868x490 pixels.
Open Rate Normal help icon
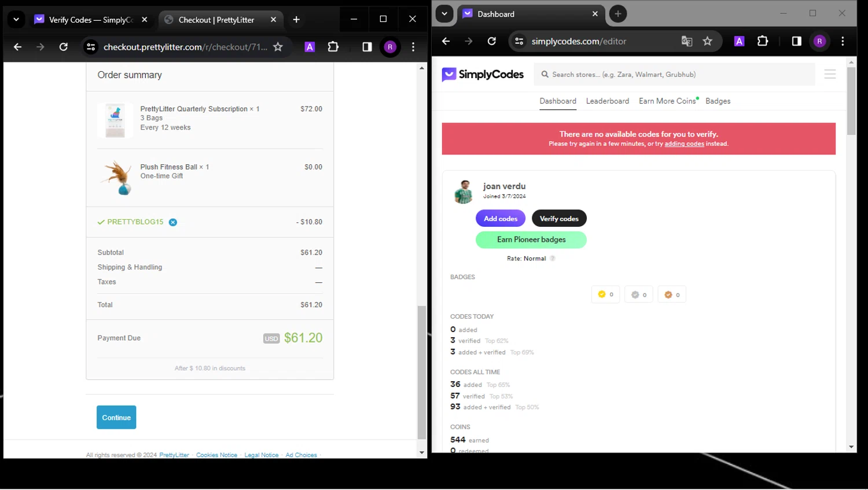[553, 259]
